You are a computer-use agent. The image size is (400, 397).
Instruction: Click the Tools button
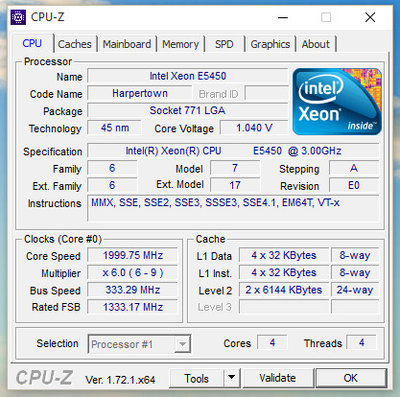pyautogui.click(x=197, y=378)
